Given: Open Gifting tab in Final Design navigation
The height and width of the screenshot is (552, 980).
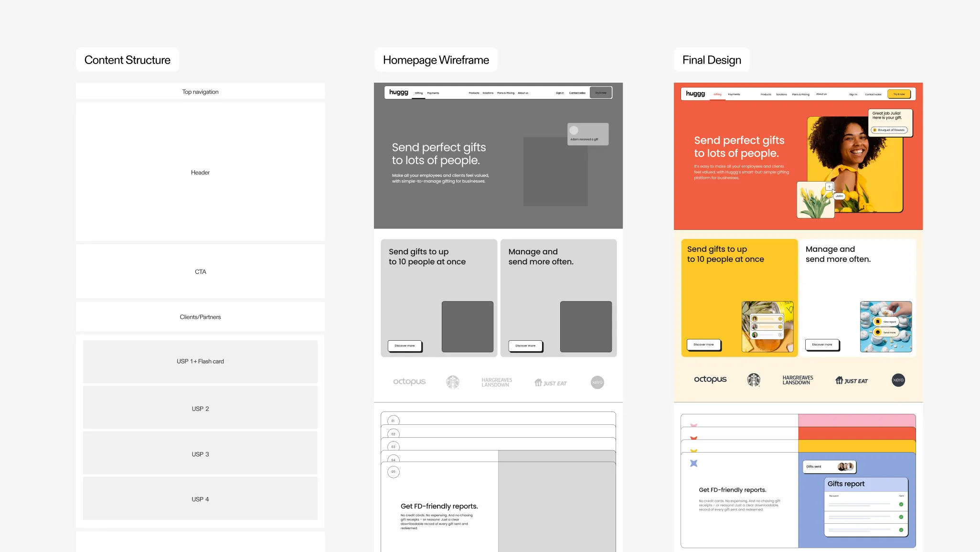Looking at the screenshot, I should [717, 95].
